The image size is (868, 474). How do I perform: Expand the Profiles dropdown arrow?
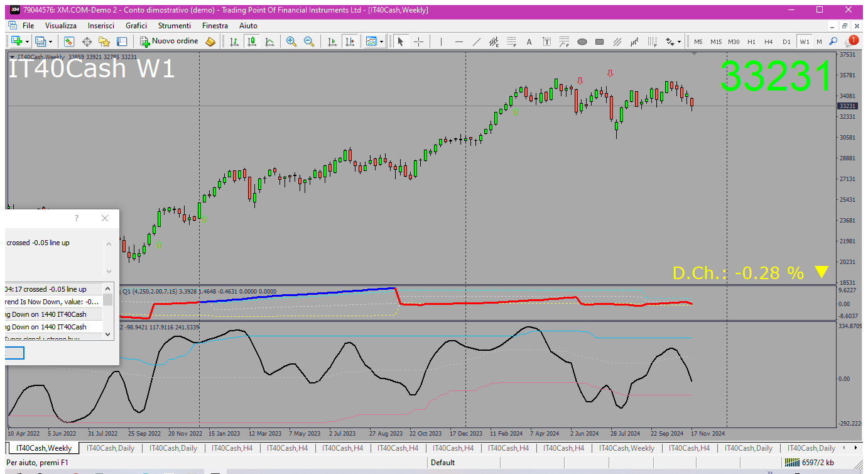tap(51, 41)
